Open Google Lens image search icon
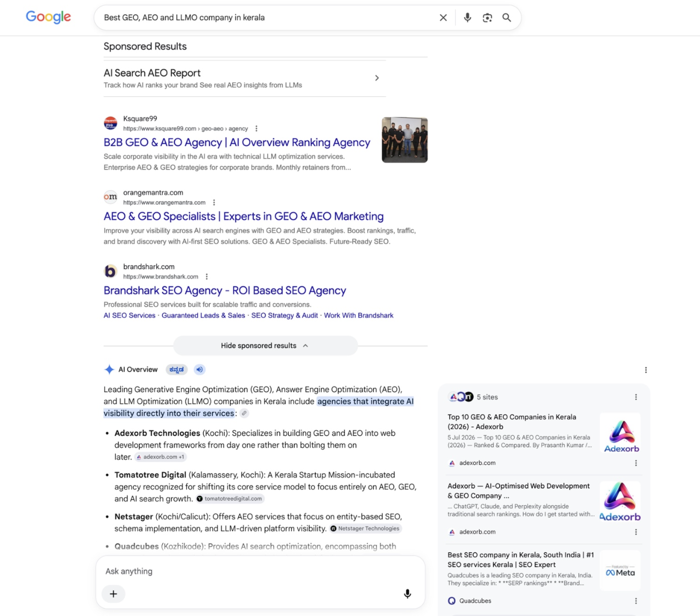Image resolution: width=700 pixels, height=616 pixels. (487, 18)
